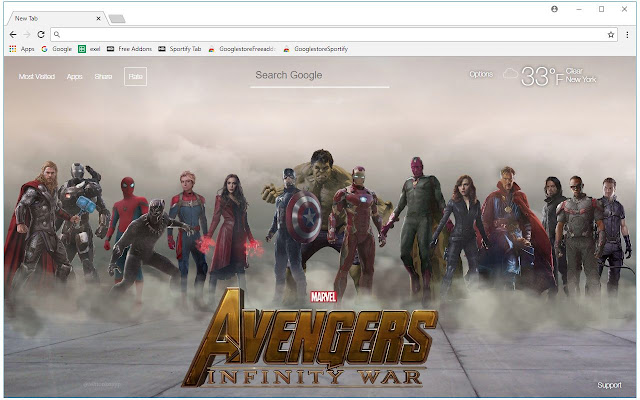Open the GooglestoreSportify bookmark
640x400 pixels.
(x=316, y=49)
